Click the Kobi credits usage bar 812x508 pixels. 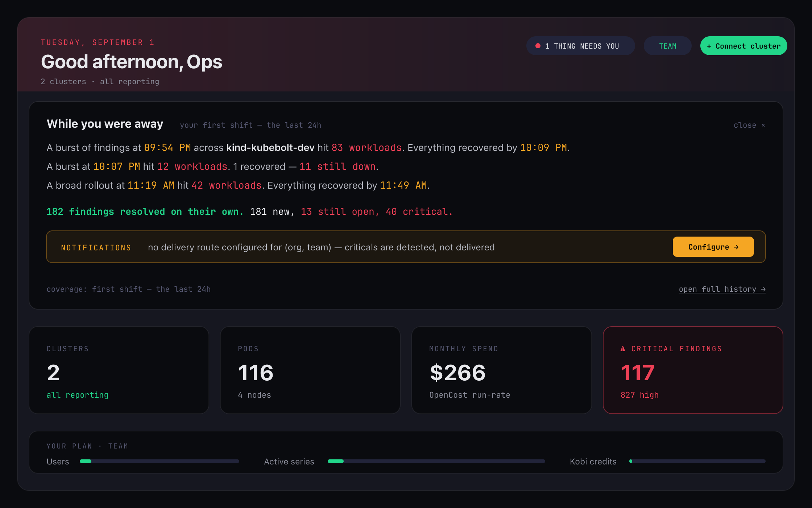tap(697, 461)
